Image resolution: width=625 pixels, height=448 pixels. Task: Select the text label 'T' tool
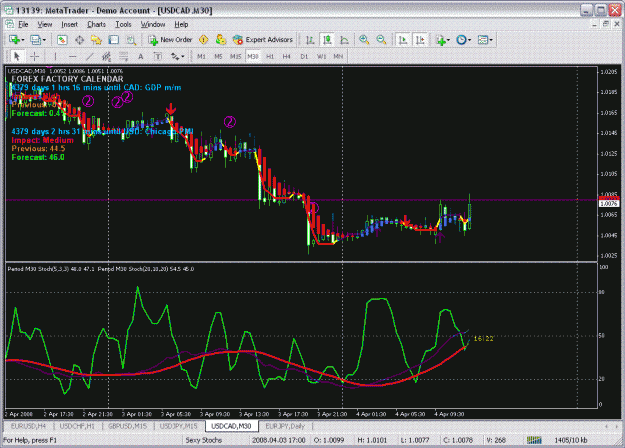click(x=158, y=57)
